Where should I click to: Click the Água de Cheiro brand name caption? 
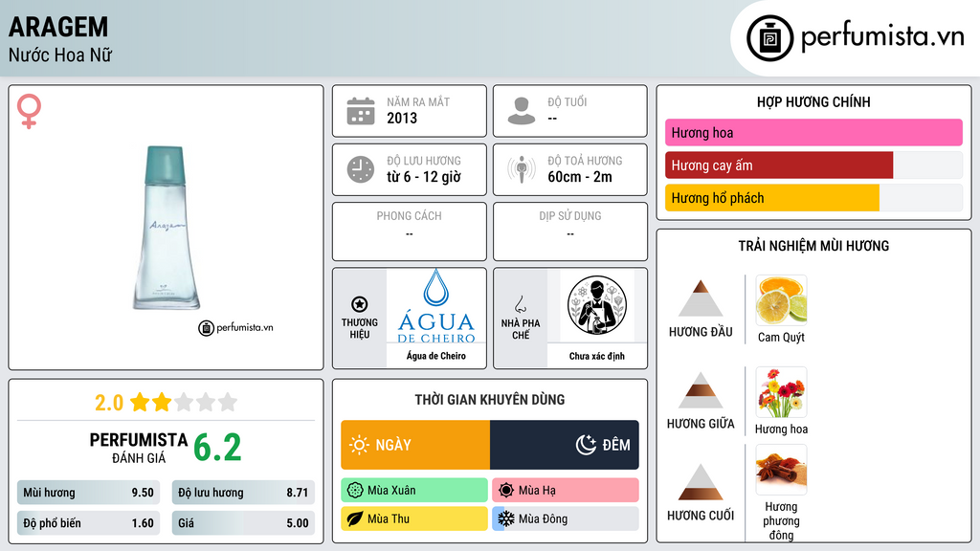[436, 356]
